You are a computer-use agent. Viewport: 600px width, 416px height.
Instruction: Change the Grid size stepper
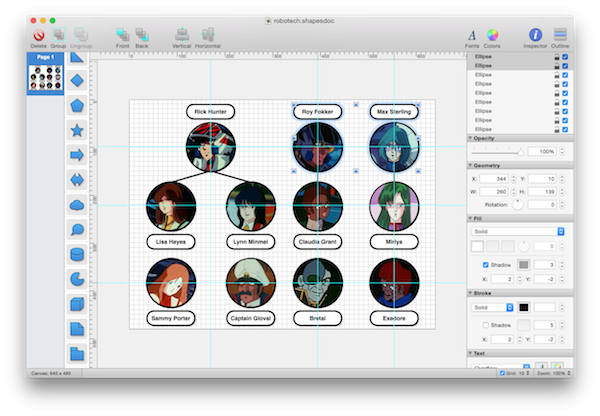[528, 373]
